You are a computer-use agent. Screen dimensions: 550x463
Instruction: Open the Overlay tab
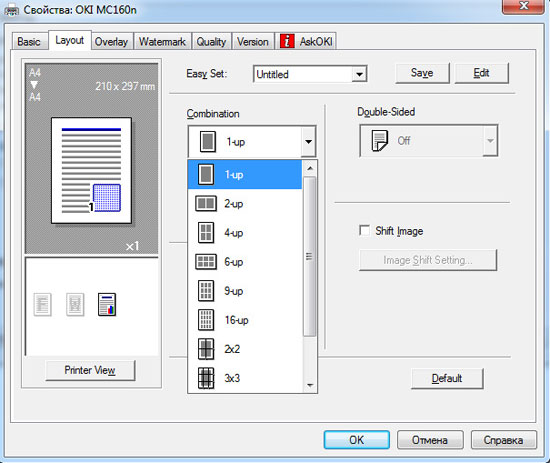[x=111, y=41]
